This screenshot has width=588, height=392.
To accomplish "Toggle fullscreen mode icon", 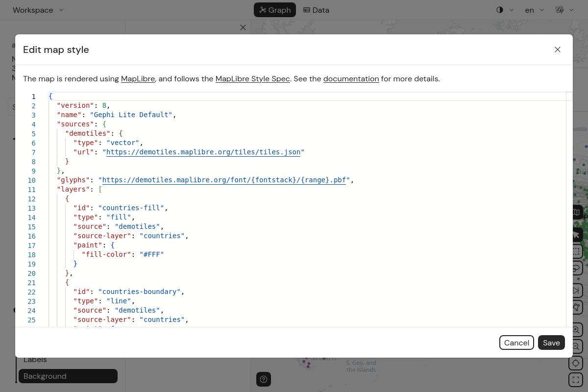I will [x=576, y=380].
